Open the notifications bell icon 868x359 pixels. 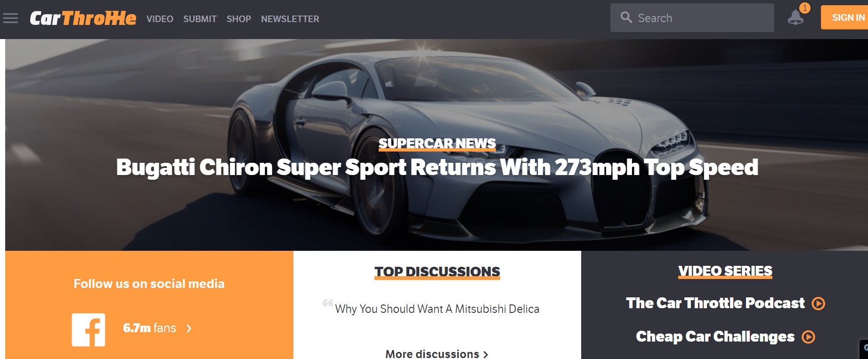pos(795,17)
